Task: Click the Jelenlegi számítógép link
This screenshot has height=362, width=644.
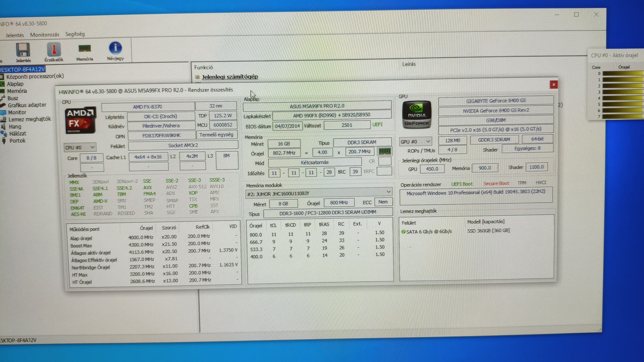Action: [x=230, y=77]
